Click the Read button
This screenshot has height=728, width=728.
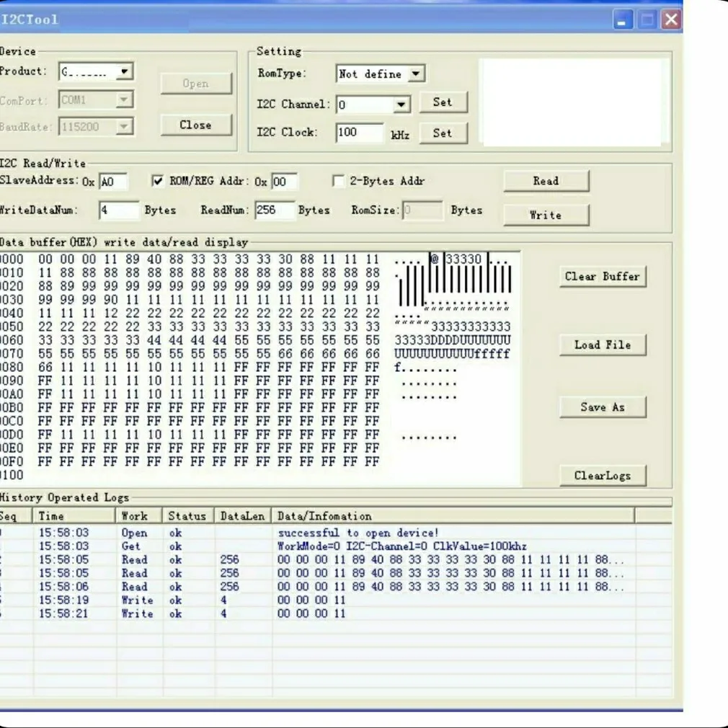pyautogui.click(x=546, y=181)
